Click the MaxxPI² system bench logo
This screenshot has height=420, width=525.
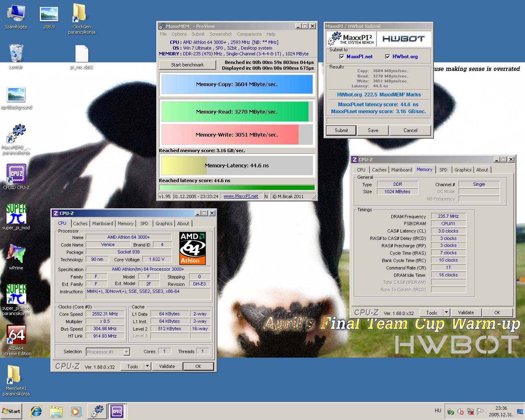pos(351,39)
